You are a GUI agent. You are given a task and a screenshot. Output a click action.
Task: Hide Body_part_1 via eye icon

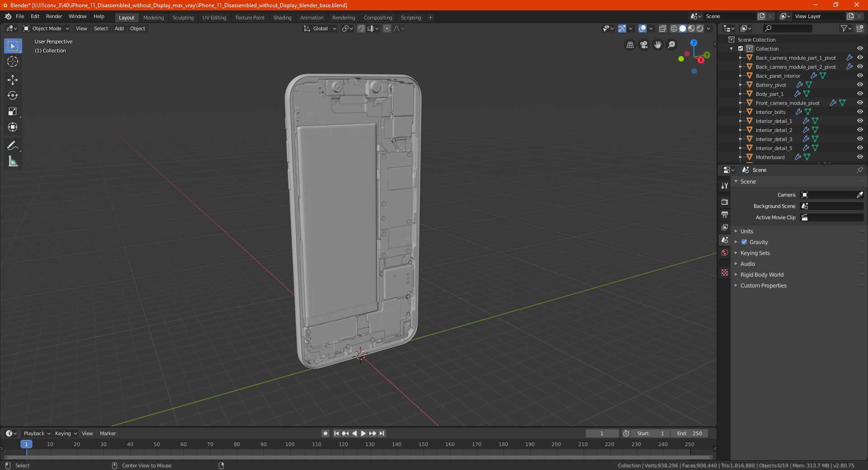tap(860, 94)
